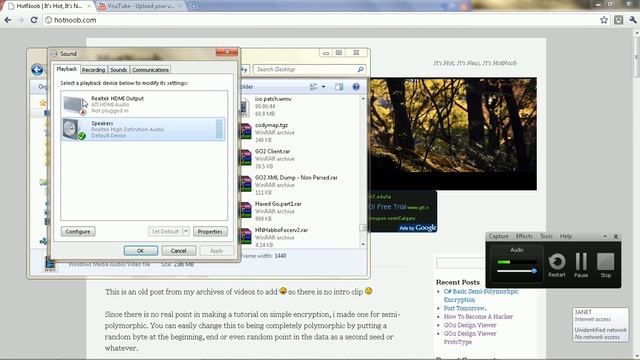
Task: Click the blog sidebar search field
Action: [461, 263]
